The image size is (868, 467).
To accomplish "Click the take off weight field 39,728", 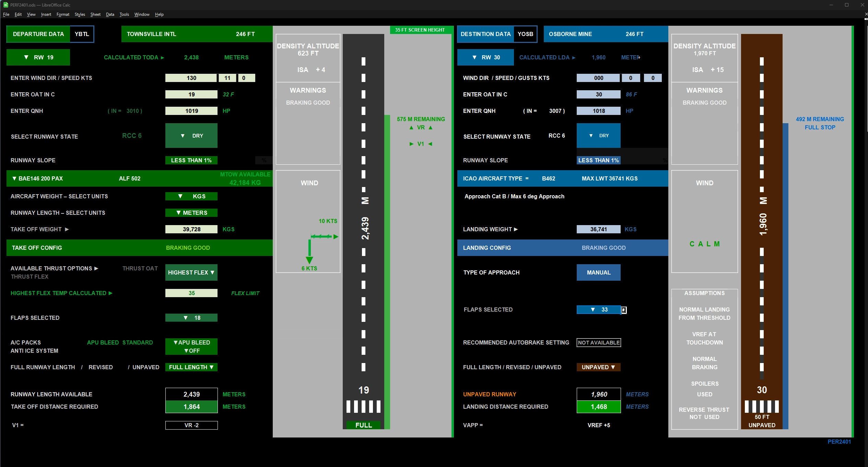I will pyautogui.click(x=191, y=229).
